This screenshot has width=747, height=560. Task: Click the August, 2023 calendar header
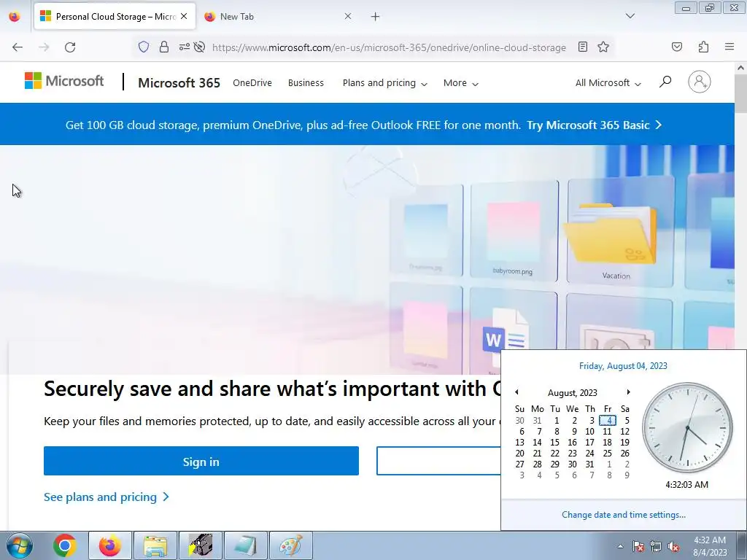click(x=572, y=393)
